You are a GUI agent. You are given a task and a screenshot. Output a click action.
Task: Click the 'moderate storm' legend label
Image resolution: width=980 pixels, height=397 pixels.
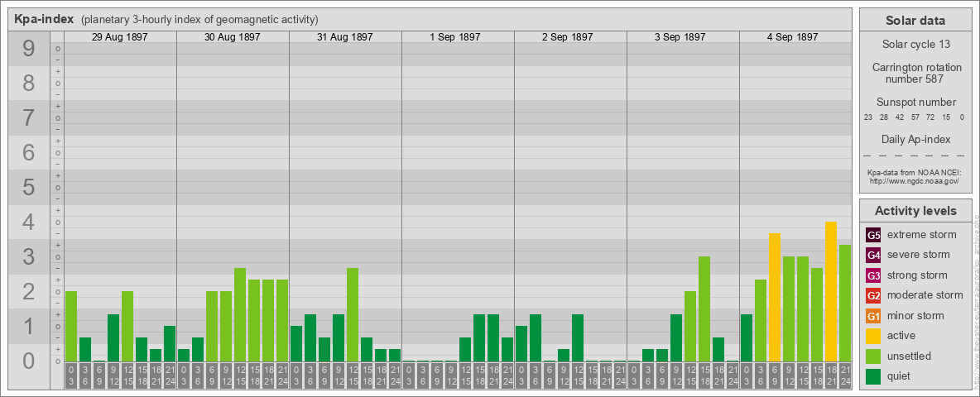click(x=925, y=294)
